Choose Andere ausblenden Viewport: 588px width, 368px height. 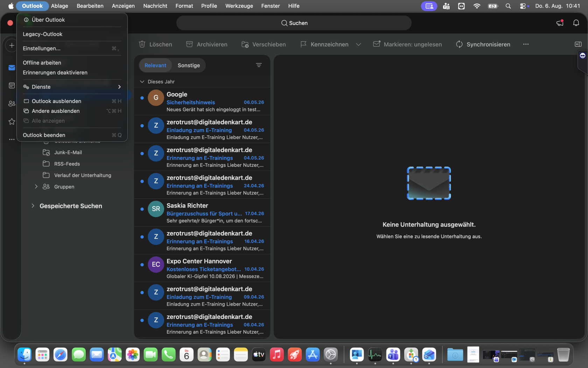click(72, 111)
